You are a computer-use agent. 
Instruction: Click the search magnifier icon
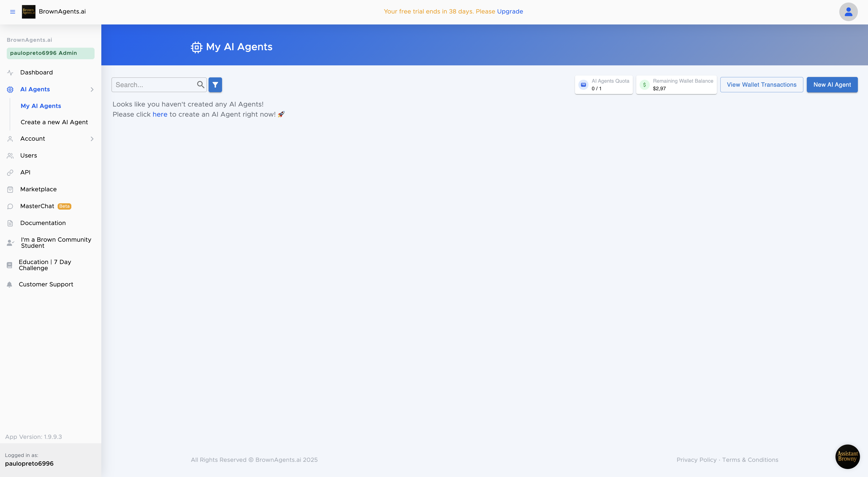[201, 85]
